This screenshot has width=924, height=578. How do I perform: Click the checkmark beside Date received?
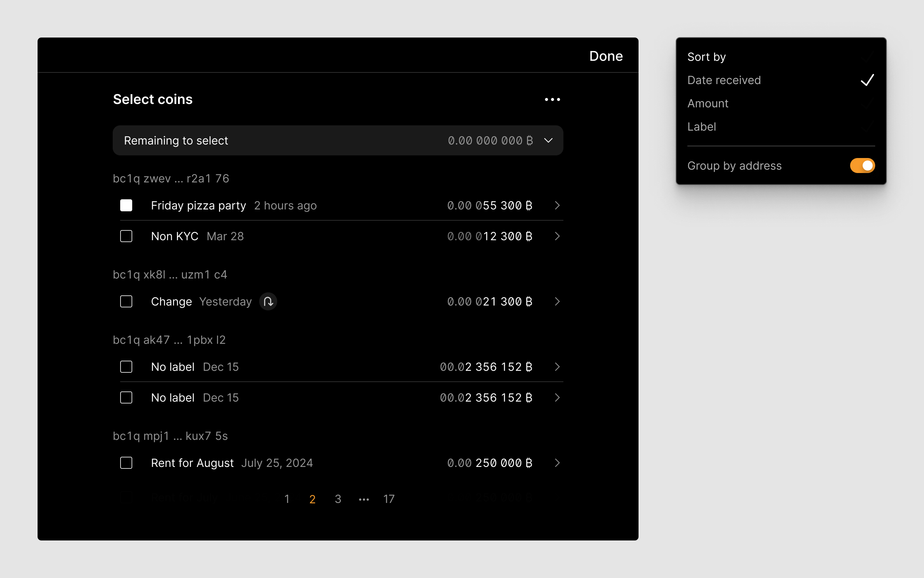[x=867, y=80]
